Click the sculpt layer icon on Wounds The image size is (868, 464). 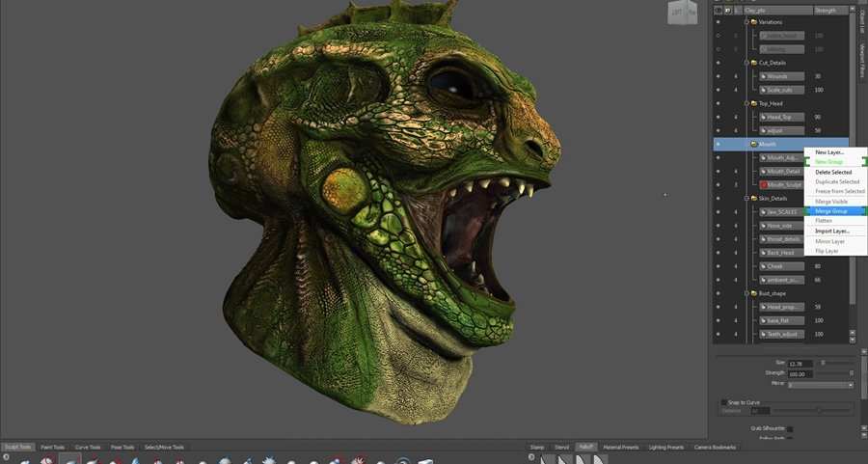pyautogui.click(x=764, y=76)
